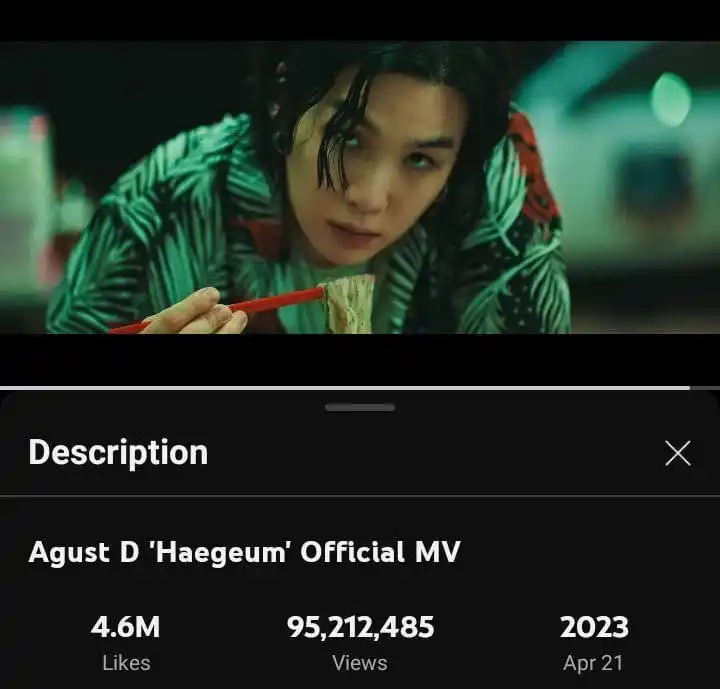Click the black letterbox bar below the video

pos(360,360)
